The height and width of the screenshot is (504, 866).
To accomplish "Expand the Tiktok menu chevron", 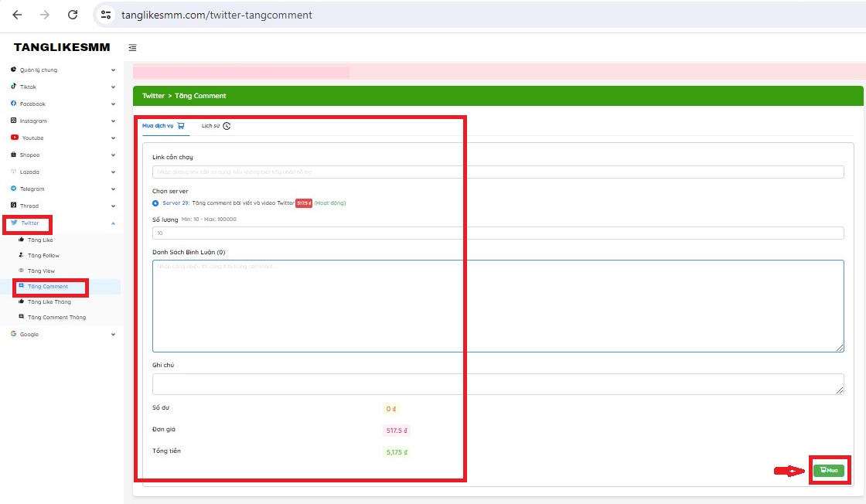I will click(113, 87).
